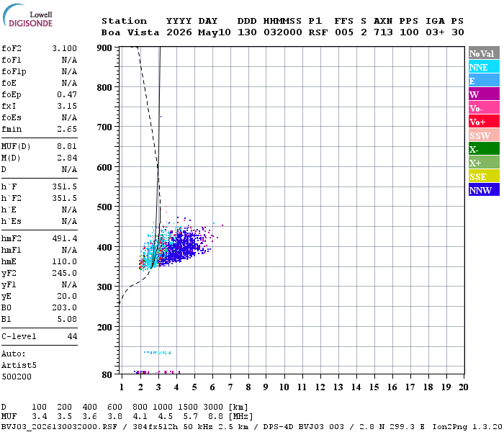Click the W purple legend swatch
The height and width of the screenshot is (432, 504).
pos(484,94)
